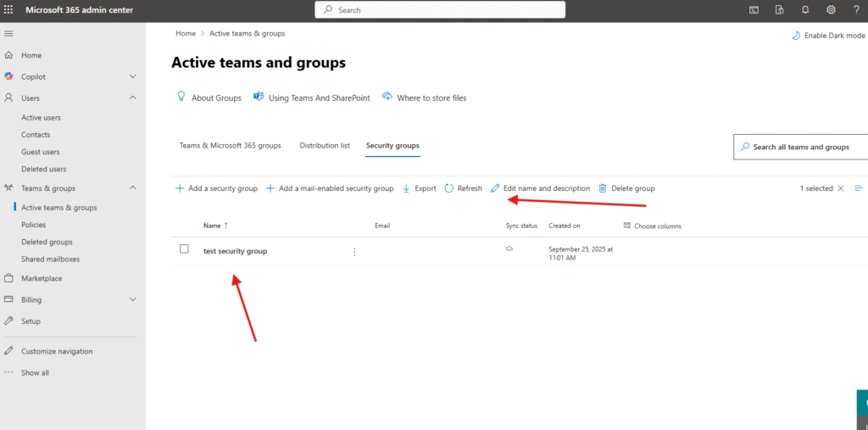Export the security groups list
Screen dimensions: 868x430
(x=419, y=188)
